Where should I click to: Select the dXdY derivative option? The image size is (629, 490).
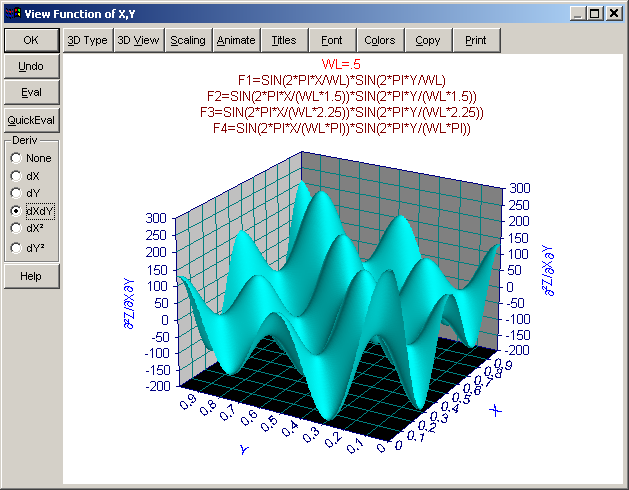[32, 211]
